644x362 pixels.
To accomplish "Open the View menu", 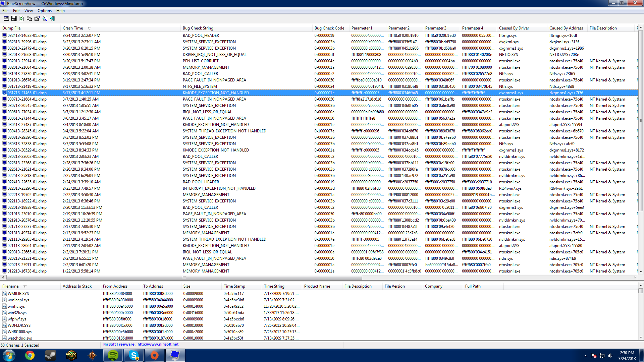I will [29, 11].
